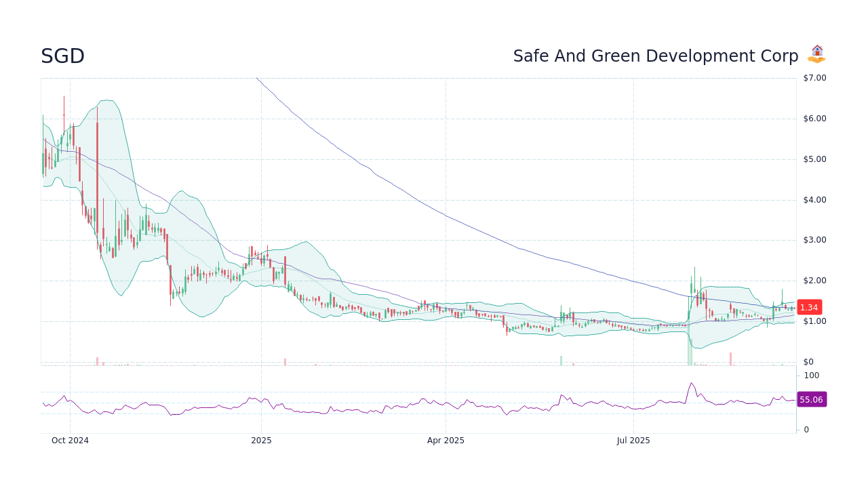
Task: Click the red 1.34 price badge
Action: (x=808, y=307)
